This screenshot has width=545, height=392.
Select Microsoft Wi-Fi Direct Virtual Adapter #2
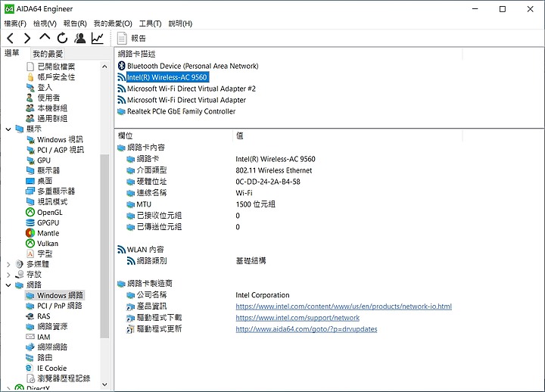[187, 89]
